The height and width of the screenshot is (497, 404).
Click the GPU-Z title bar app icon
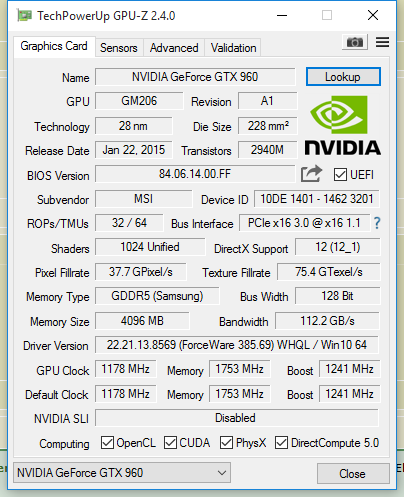click(x=25, y=15)
